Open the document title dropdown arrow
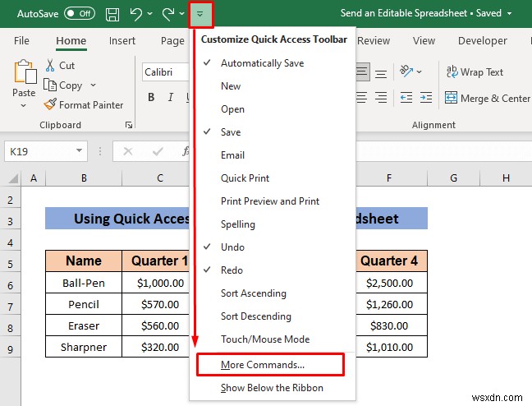This screenshot has height=406, width=532. 510,14
